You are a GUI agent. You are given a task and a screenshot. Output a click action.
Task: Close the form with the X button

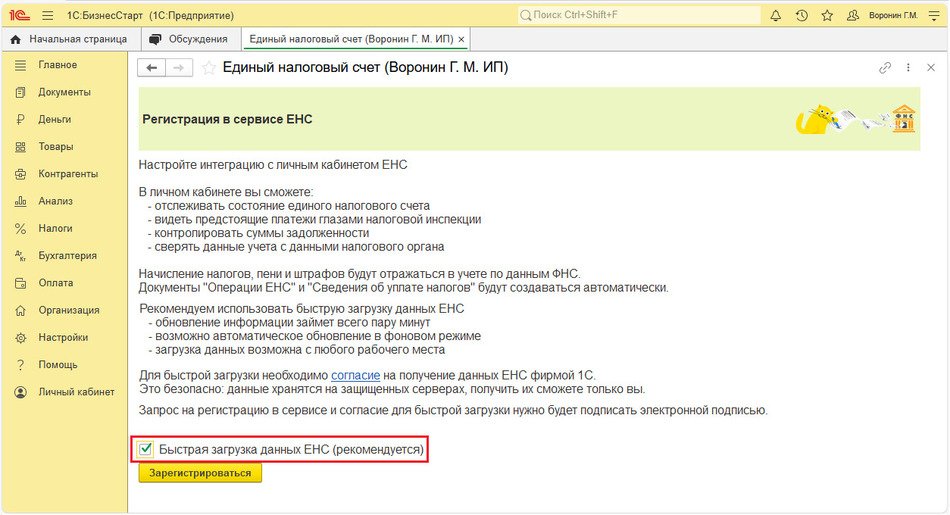[x=931, y=68]
